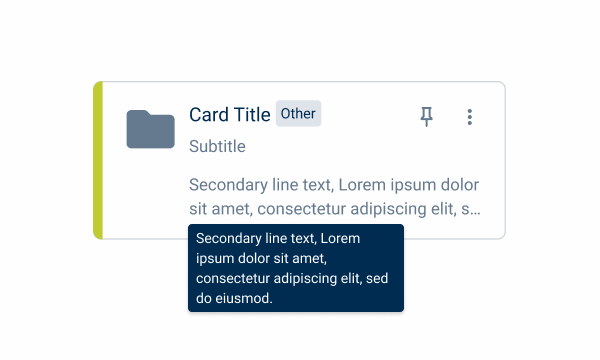This screenshot has height=360, width=600.
Task: Click the word "Title" in the card heading
Action: 252,114
